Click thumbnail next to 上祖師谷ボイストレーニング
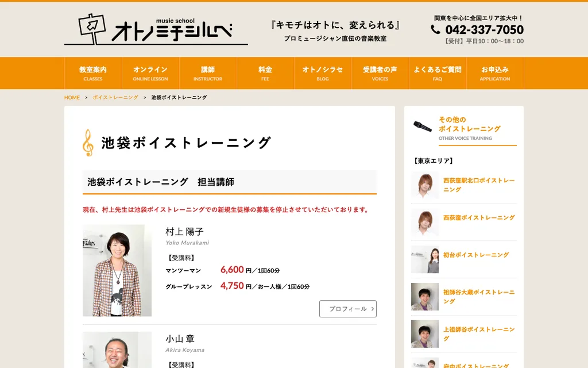The width and height of the screenshot is (588, 368). tap(425, 334)
